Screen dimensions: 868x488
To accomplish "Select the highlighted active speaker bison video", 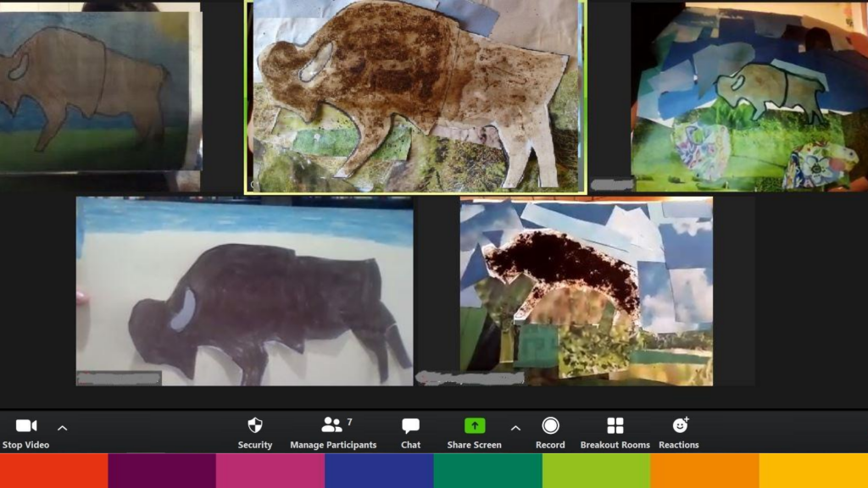I will pos(415,97).
